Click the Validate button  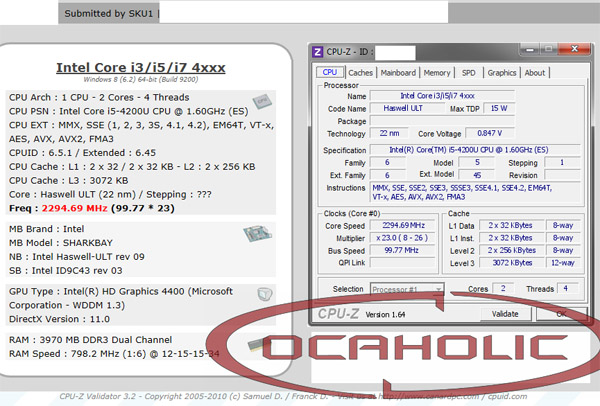coord(505,314)
